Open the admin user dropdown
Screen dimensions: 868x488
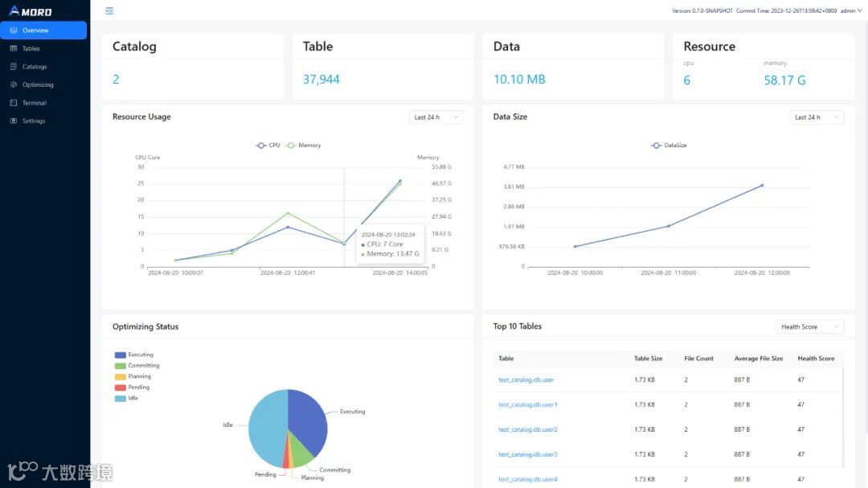coord(851,10)
